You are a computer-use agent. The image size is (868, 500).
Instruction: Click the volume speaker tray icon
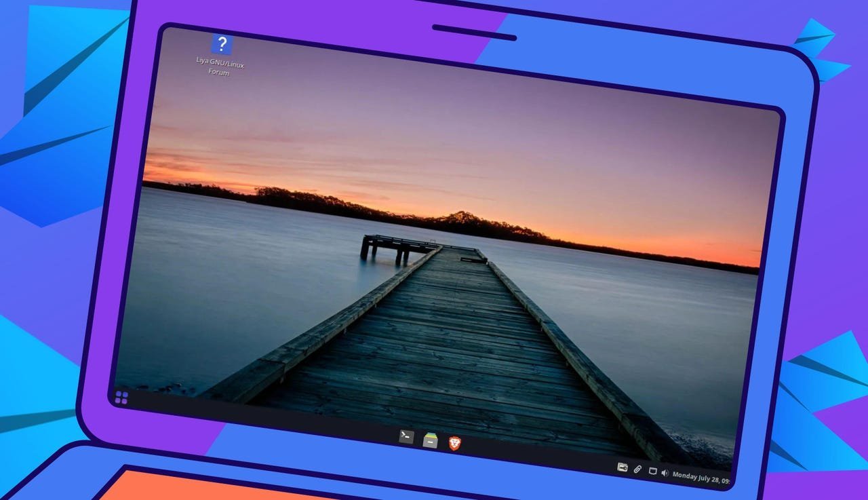(x=665, y=472)
